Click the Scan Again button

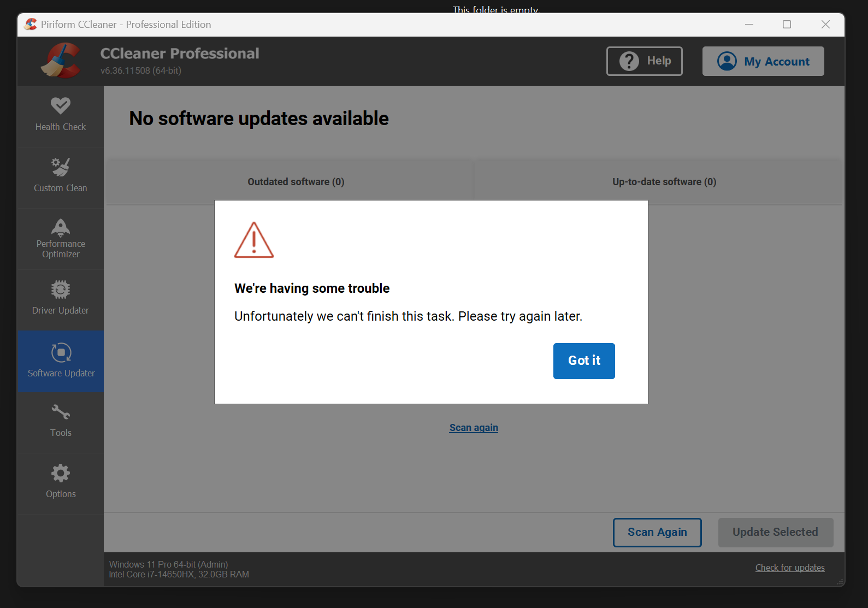pyautogui.click(x=657, y=533)
